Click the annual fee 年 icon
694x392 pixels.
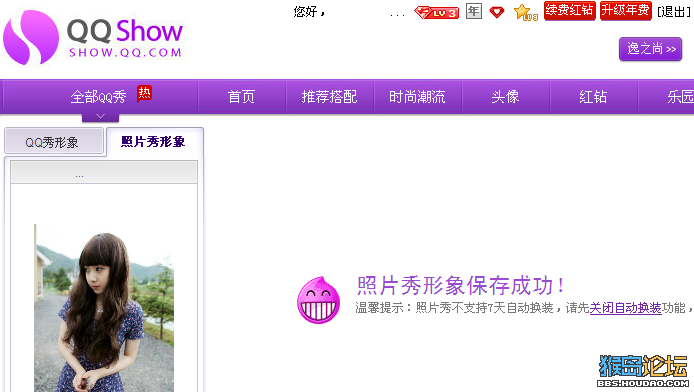click(474, 11)
